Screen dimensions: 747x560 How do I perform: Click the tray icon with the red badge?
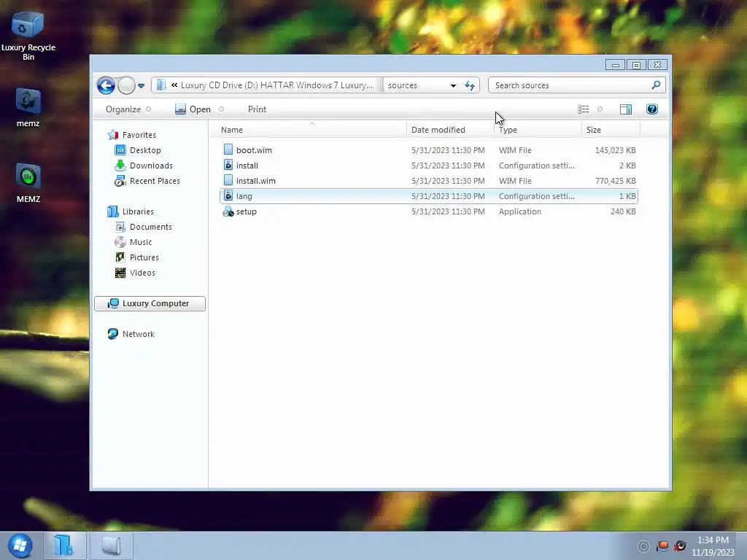tap(680, 546)
